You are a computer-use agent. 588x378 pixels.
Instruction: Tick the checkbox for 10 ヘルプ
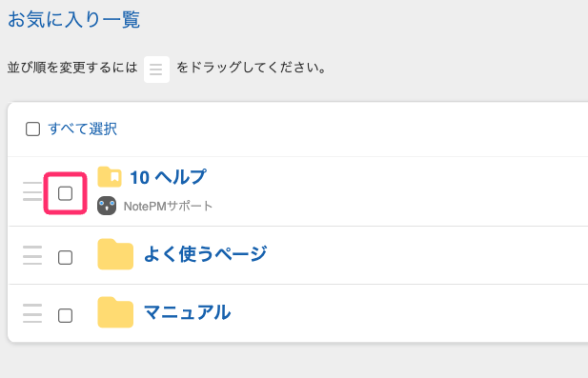65,193
